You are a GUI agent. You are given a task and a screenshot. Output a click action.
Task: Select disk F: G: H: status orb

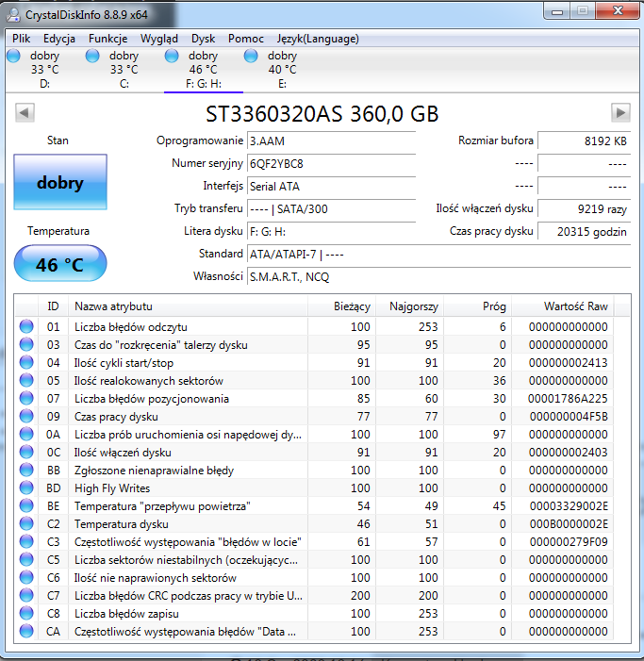click(172, 56)
